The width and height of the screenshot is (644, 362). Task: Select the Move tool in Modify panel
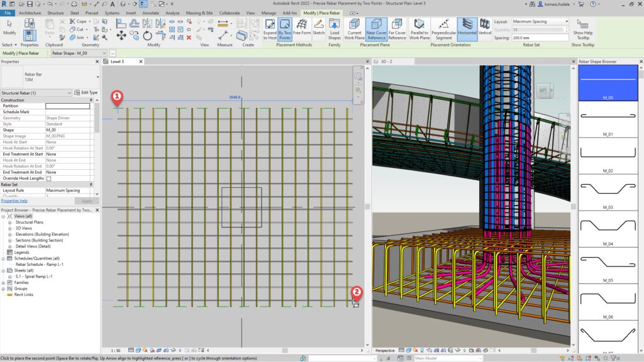tap(121, 36)
